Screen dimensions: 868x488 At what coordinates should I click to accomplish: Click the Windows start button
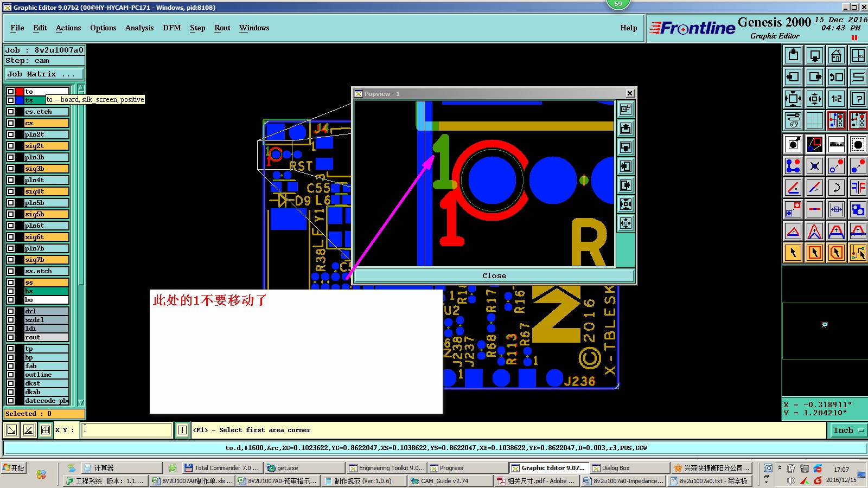tap(14, 468)
